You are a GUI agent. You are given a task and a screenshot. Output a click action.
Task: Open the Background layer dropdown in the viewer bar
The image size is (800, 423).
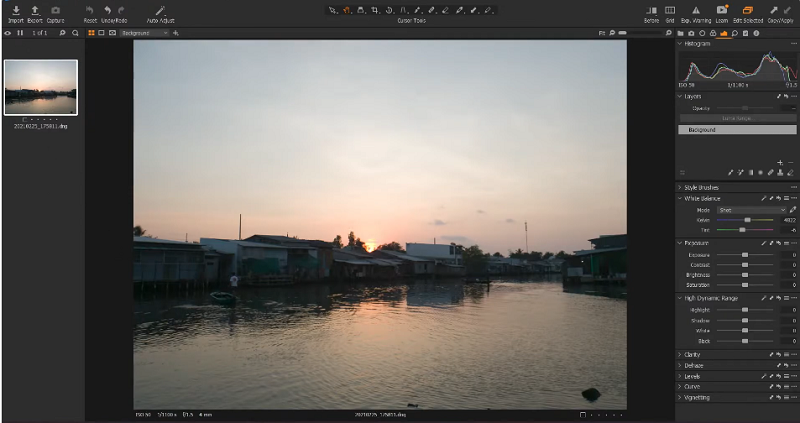144,33
